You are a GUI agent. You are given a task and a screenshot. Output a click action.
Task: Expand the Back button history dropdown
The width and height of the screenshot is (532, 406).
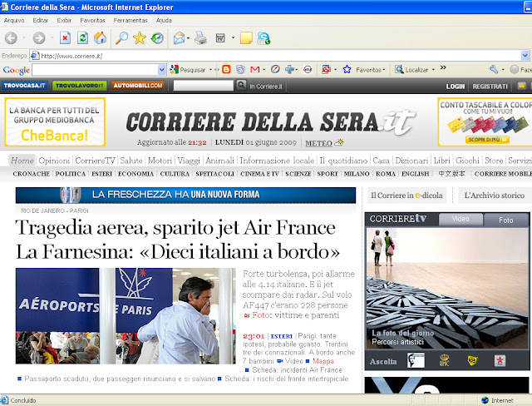point(24,37)
